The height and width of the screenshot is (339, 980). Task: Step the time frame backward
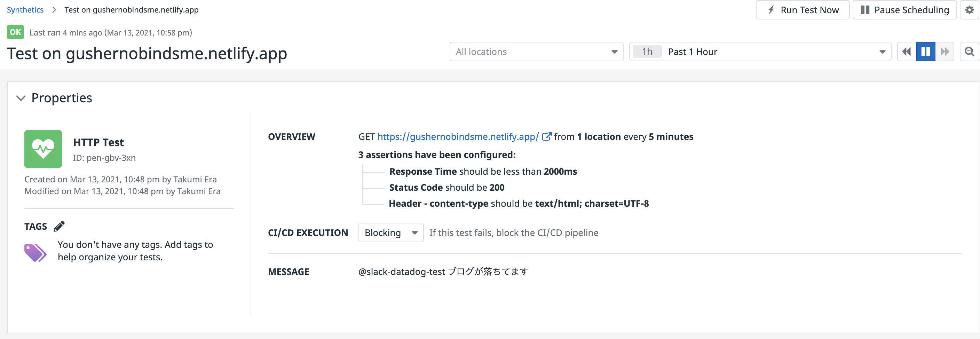tap(906, 52)
